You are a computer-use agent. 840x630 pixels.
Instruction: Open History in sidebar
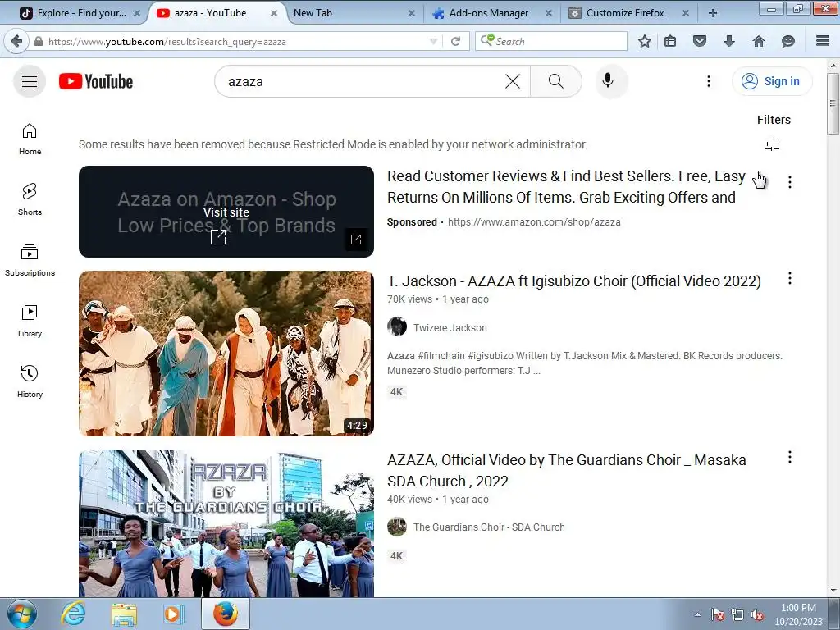tap(30, 381)
